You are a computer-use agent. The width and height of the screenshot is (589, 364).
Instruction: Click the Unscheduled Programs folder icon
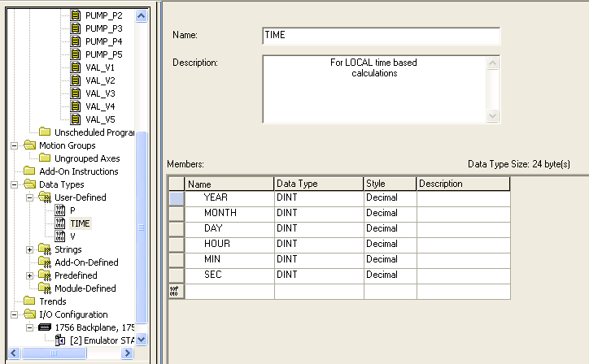[x=45, y=132]
